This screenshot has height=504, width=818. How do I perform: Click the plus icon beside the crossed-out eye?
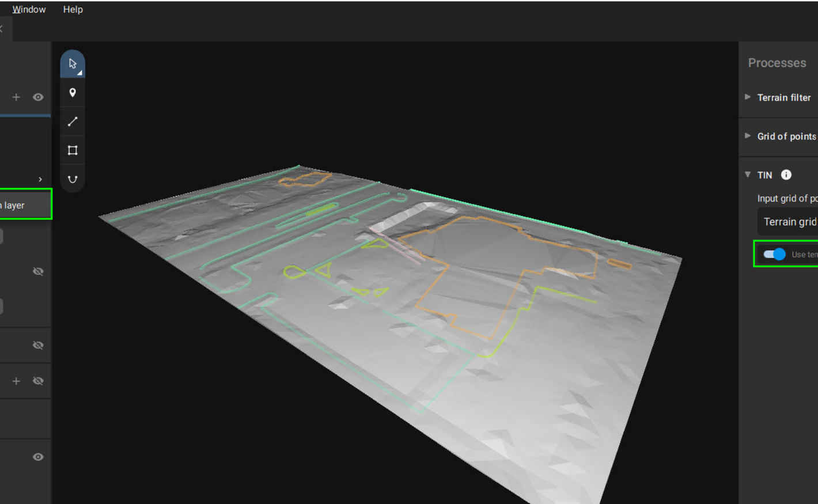16,381
